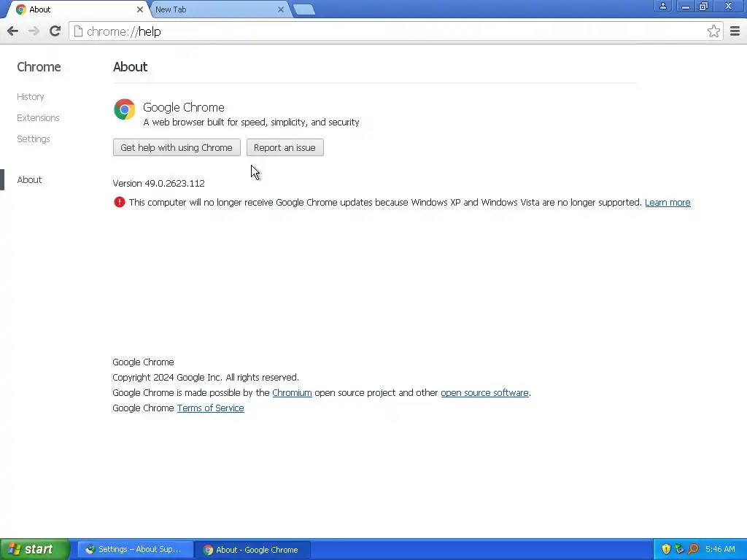Close the New Tab tab
This screenshot has width=747, height=560.
tap(281, 9)
